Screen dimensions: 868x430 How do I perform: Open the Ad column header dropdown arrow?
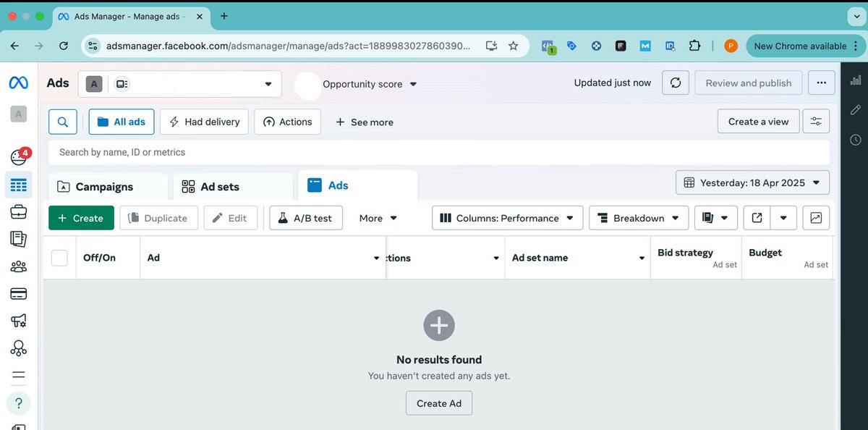click(376, 258)
